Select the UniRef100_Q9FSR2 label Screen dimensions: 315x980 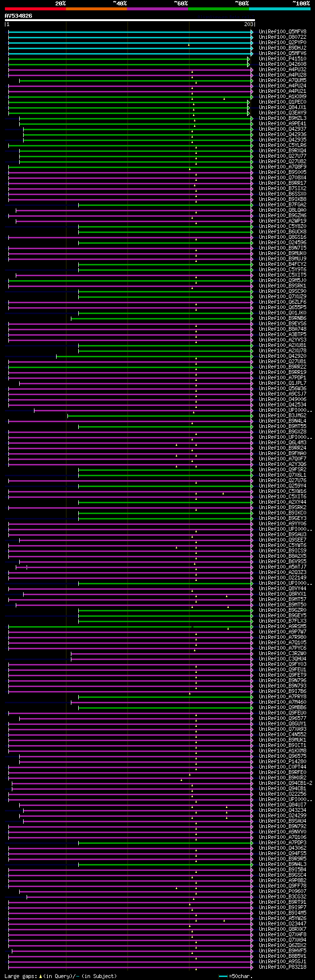click(283, 470)
